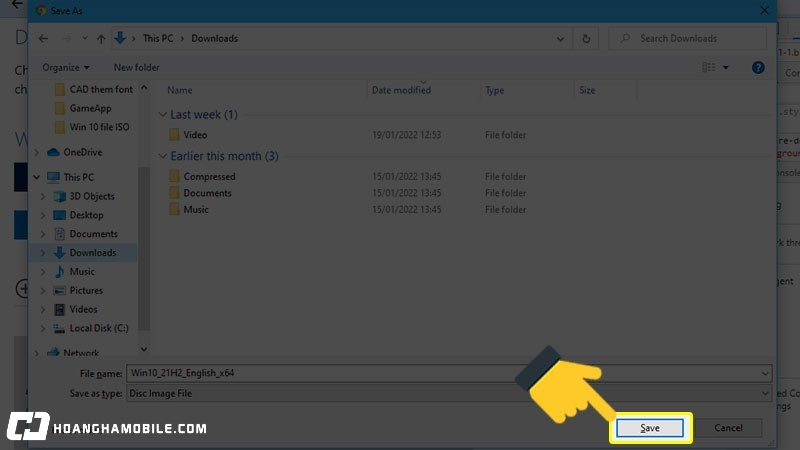The height and width of the screenshot is (450, 800).
Task: Open the Save as type dropdown
Action: click(x=449, y=393)
